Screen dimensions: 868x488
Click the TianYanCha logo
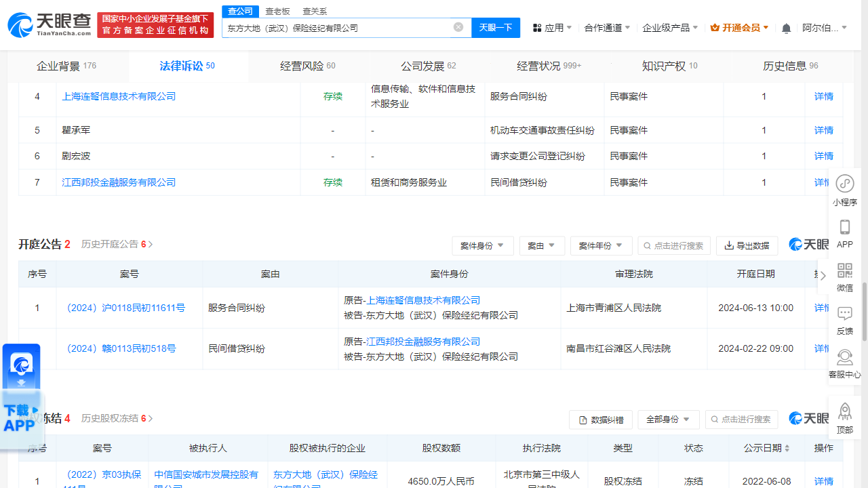[x=50, y=25]
